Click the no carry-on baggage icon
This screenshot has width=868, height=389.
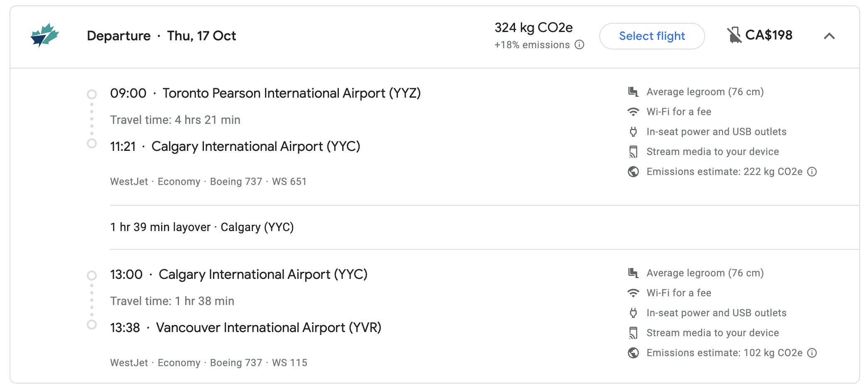[x=734, y=35]
